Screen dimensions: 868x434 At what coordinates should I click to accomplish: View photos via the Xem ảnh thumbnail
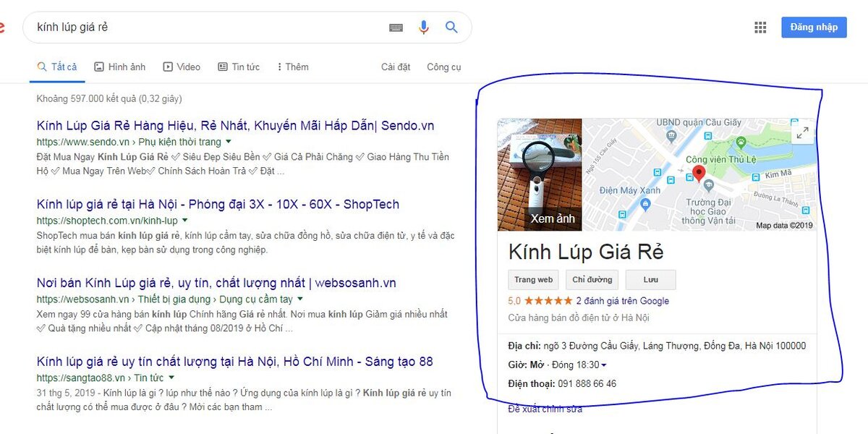tap(540, 175)
